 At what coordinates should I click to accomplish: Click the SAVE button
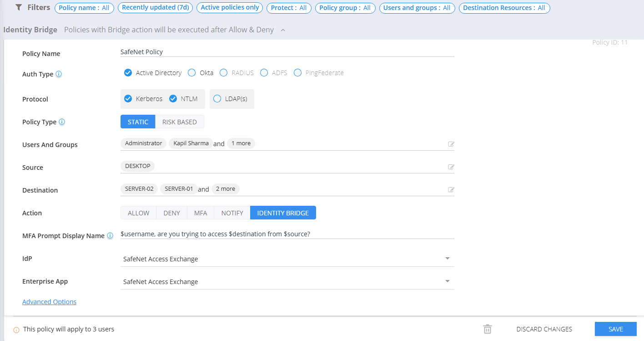[615, 329]
